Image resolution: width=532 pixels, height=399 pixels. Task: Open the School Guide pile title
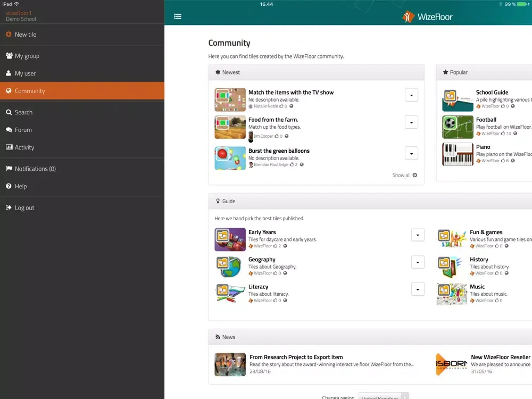[492, 92]
